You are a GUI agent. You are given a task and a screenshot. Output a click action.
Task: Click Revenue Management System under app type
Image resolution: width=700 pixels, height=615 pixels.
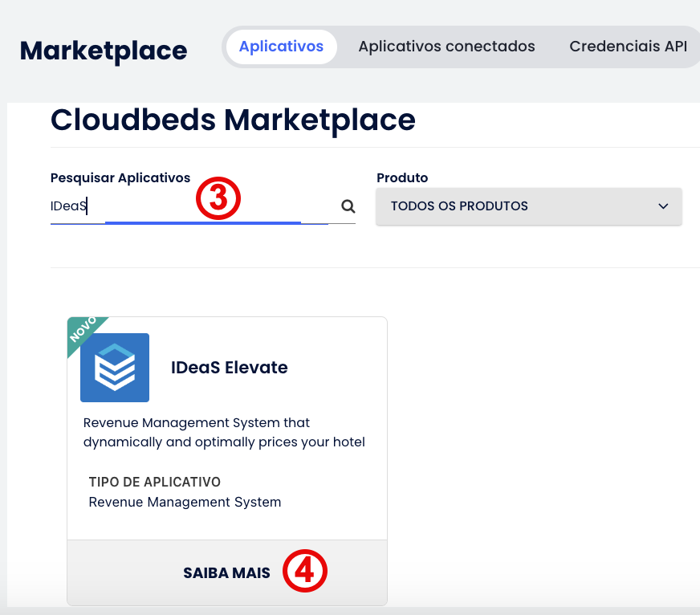pos(185,502)
